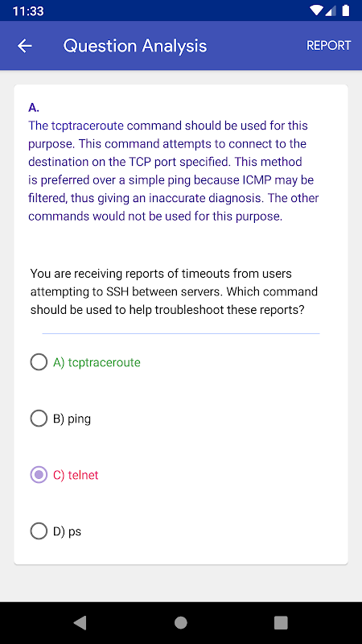The width and height of the screenshot is (362, 644).
Task: Tap the back arrow in header
Action: pos(25,46)
